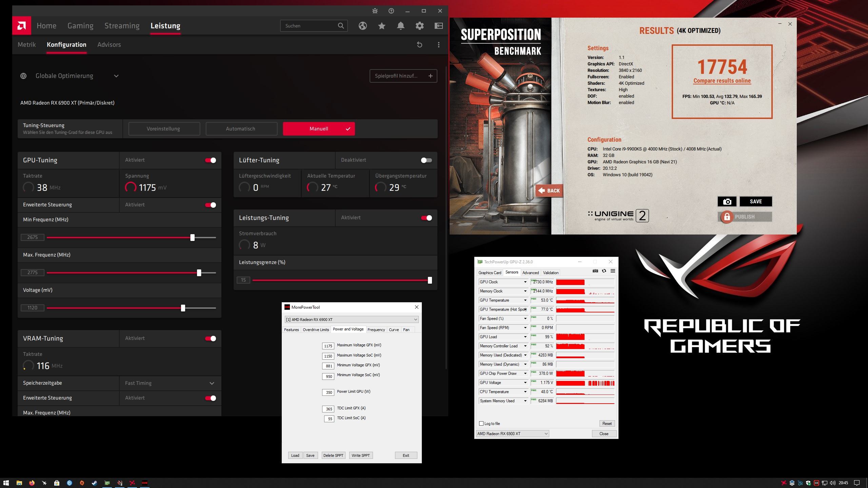This screenshot has height=488, width=868.
Task: Click the BACK button in Superposition
Action: tap(549, 191)
